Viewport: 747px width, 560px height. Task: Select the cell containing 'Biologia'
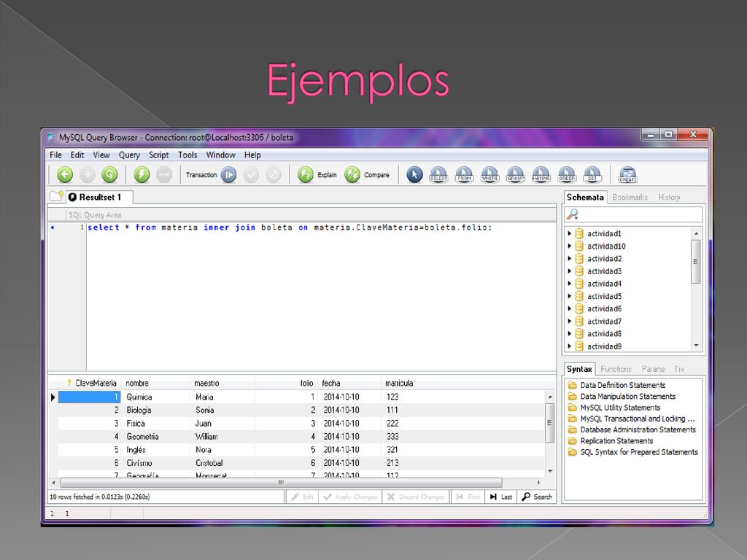(x=156, y=410)
